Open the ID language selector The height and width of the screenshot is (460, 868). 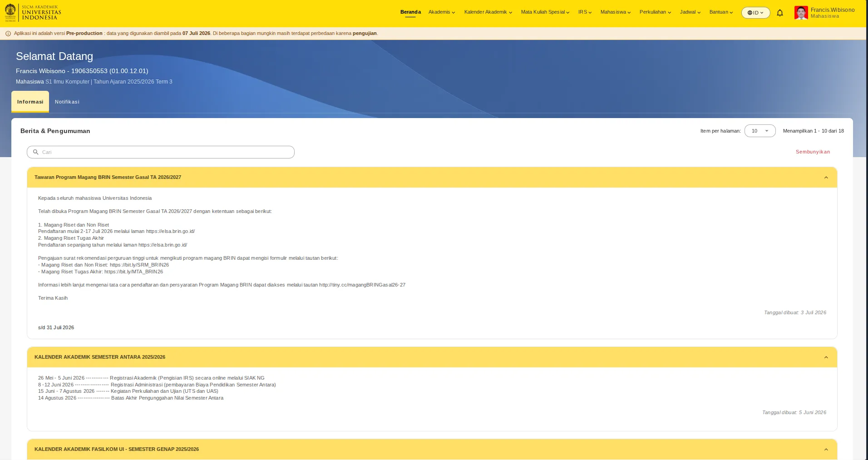755,13
